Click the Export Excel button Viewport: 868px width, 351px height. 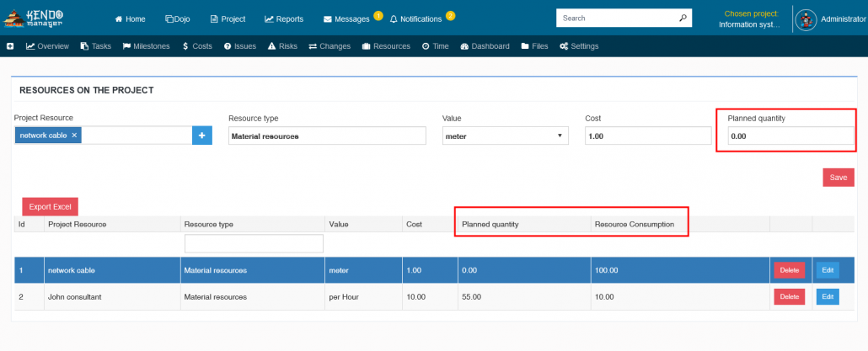tap(51, 207)
